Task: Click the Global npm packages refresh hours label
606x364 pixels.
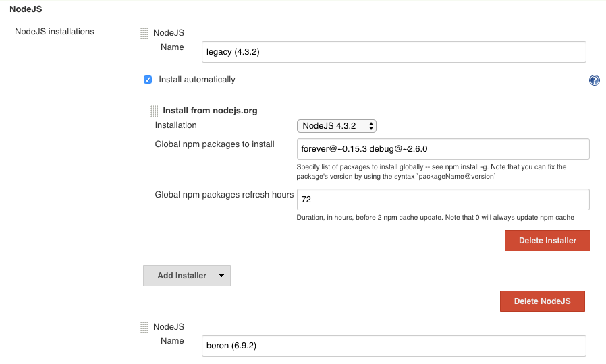Action: point(224,195)
